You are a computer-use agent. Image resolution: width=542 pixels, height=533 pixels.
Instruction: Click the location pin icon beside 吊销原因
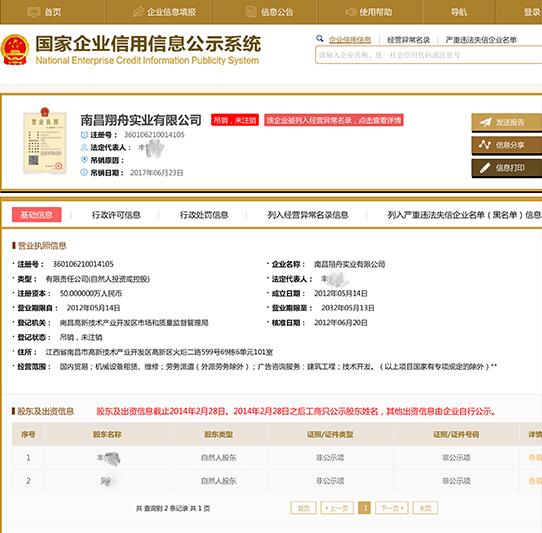(84, 160)
